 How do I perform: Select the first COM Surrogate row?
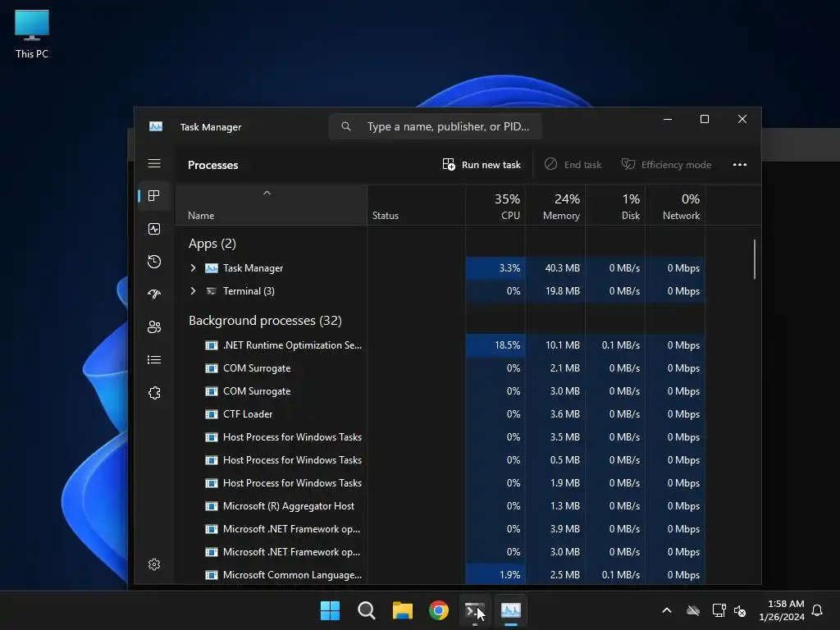tap(441, 368)
